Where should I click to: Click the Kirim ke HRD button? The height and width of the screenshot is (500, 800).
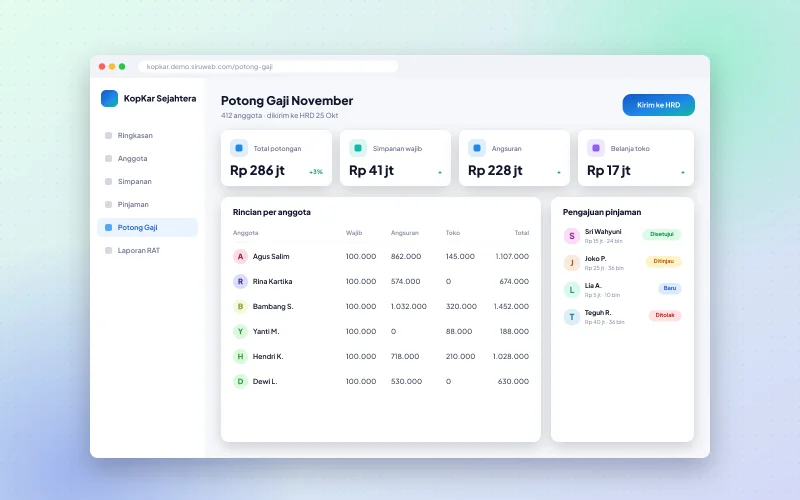(x=658, y=105)
